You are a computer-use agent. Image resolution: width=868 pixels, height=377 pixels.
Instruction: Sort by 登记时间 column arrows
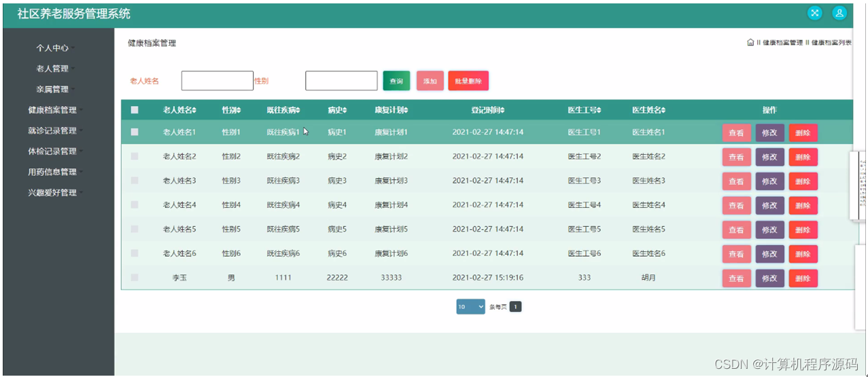coord(502,110)
